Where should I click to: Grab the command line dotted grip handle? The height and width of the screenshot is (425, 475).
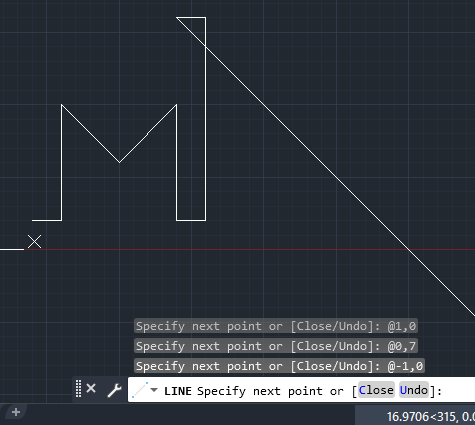pos(78,389)
